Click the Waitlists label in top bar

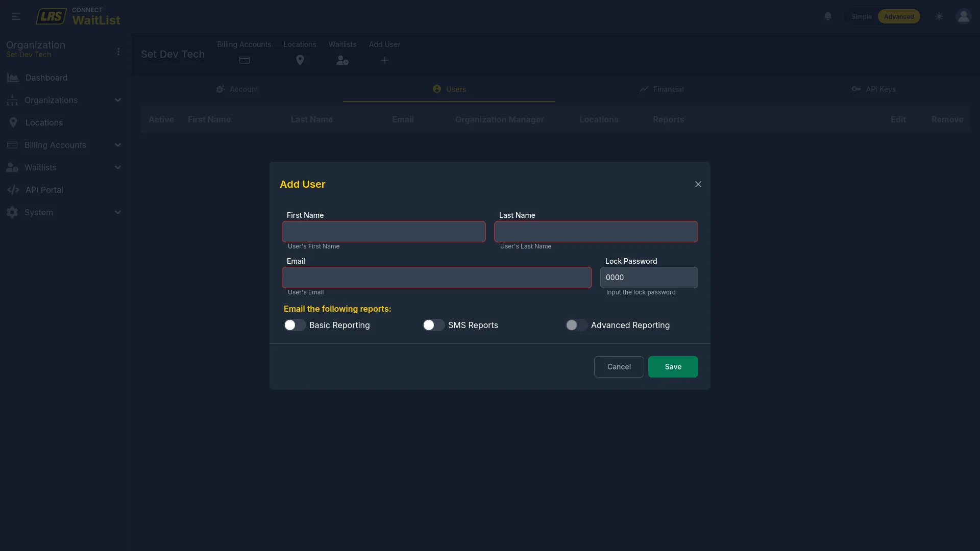point(342,44)
